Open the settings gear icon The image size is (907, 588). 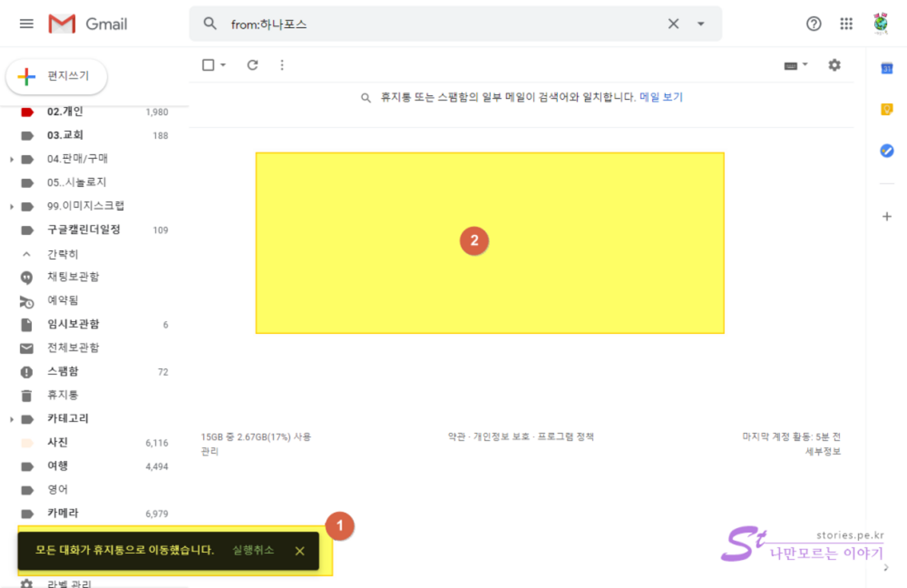click(835, 65)
